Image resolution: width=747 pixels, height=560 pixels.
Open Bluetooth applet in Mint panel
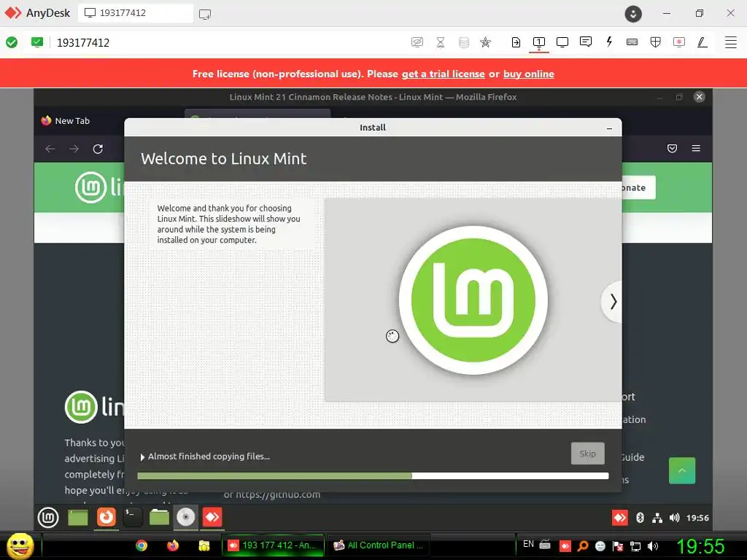click(x=640, y=518)
